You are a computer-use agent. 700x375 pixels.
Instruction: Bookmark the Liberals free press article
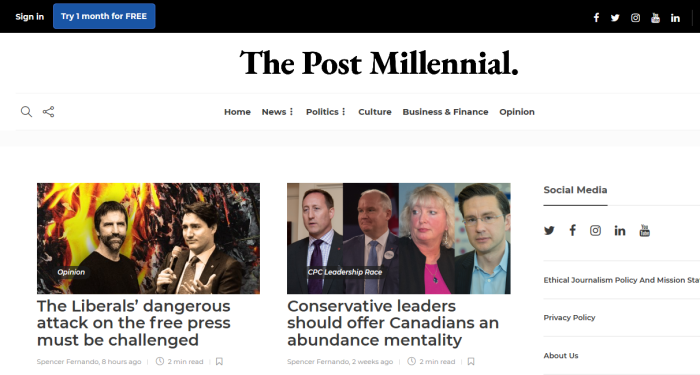tap(219, 361)
